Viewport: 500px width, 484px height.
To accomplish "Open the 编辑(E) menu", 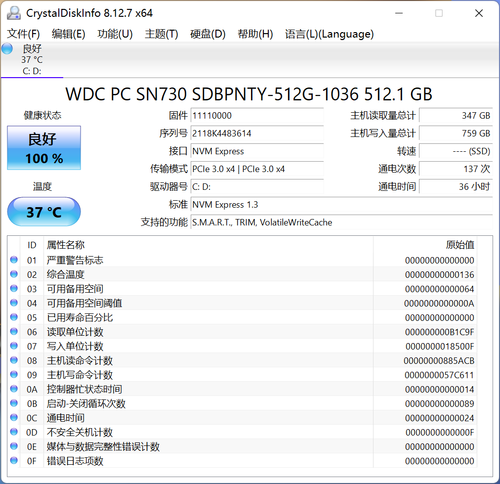I will [68, 34].
